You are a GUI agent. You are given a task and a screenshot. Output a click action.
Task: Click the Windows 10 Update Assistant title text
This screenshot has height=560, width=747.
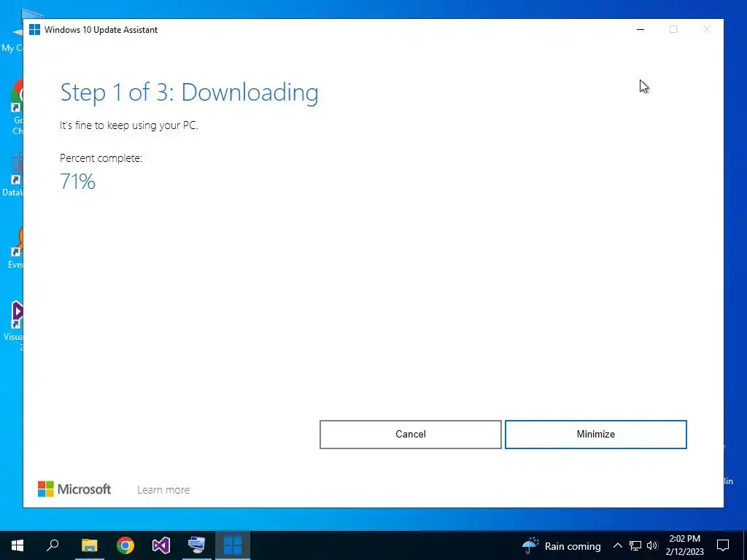(101, 29)
